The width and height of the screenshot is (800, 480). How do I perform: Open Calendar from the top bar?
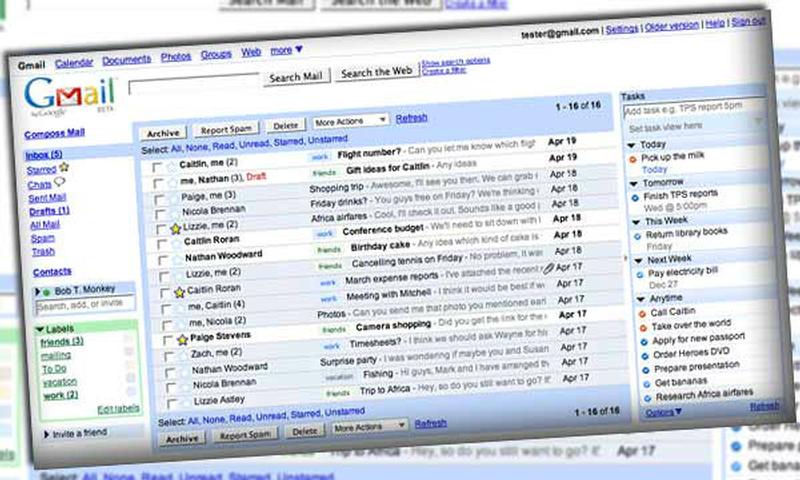click(x=74, y=63)
